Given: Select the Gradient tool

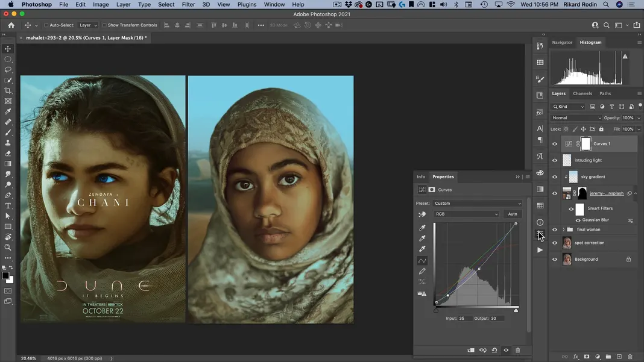Looking at the screenshot, I should [x=8, y=164].
